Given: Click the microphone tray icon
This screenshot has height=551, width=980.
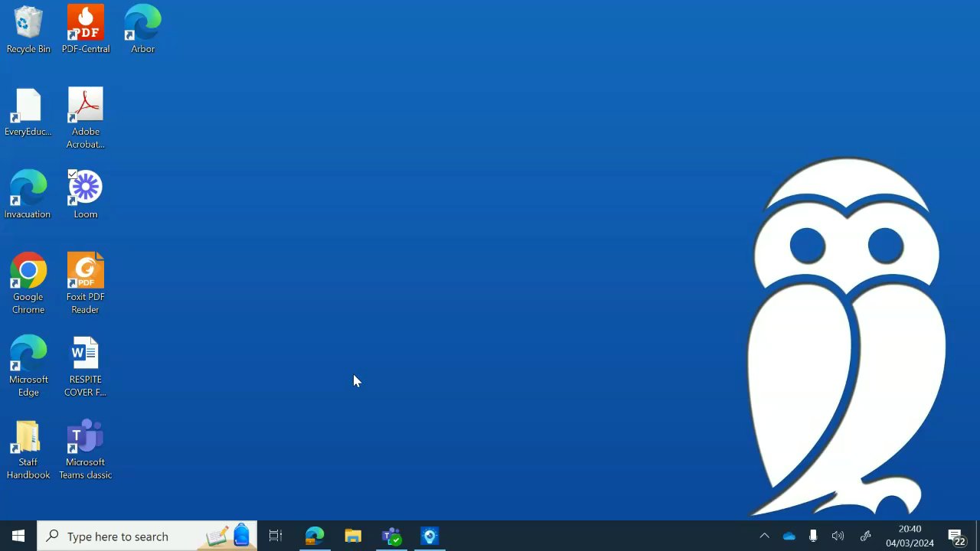Looking at the screenshot, I should pos(813,536).
